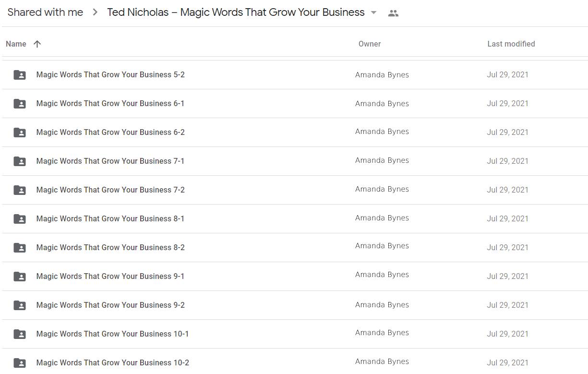
Task: Click the shared folder icon beside 5-2
Action: pyautogui.click(x=19, y=74)
